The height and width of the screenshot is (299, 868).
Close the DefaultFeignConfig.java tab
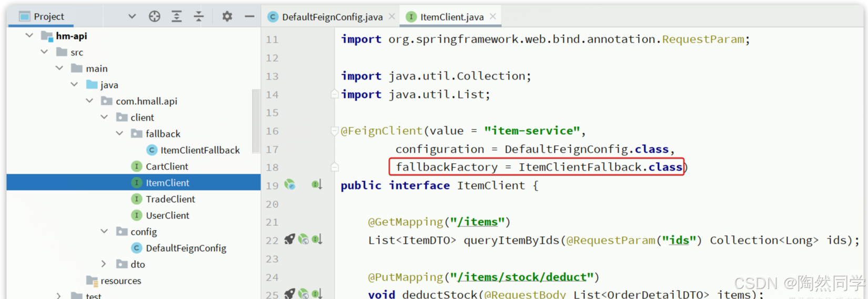click(392, 16)
